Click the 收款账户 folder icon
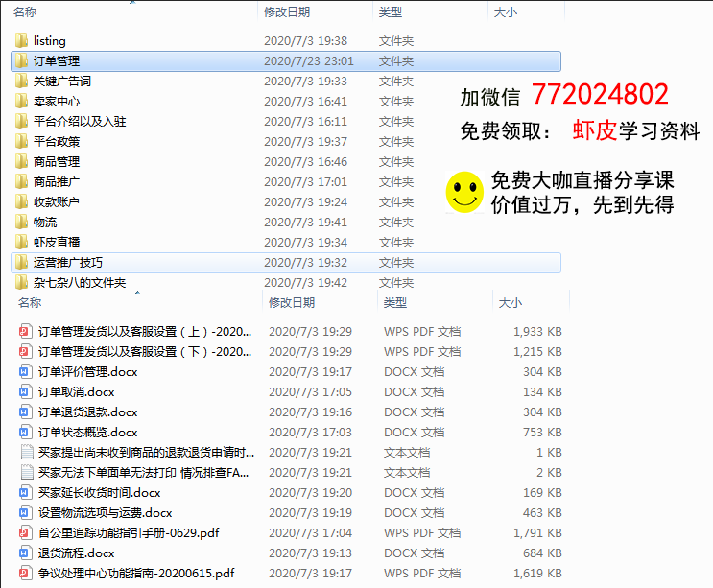The height and width of the screenshot is (588, 713). click(x=21, y=201)
